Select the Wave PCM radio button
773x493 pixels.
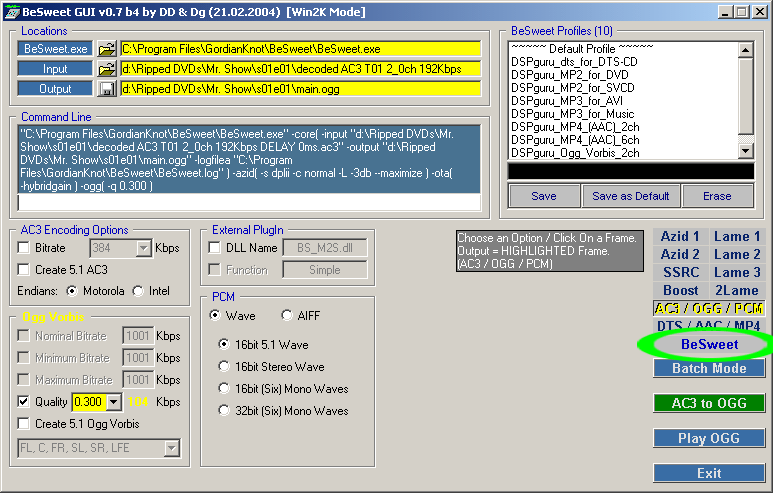pyautogui.click(x=215, y=315)
